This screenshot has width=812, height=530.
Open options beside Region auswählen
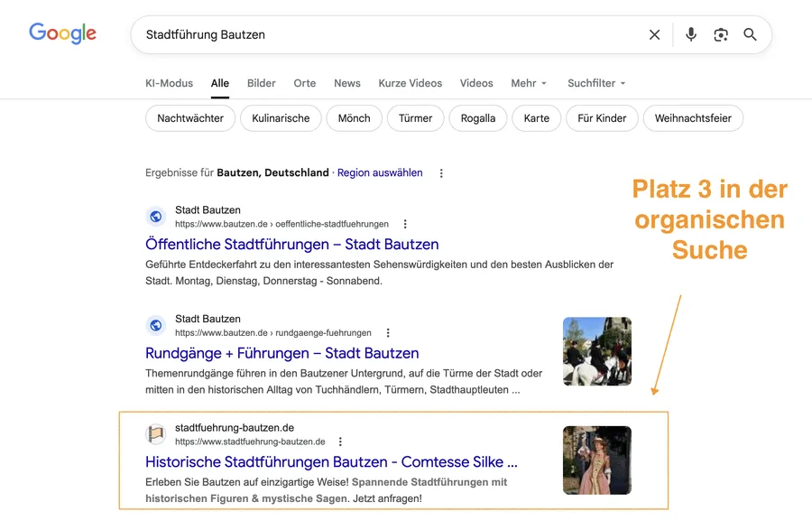point(441,172)
